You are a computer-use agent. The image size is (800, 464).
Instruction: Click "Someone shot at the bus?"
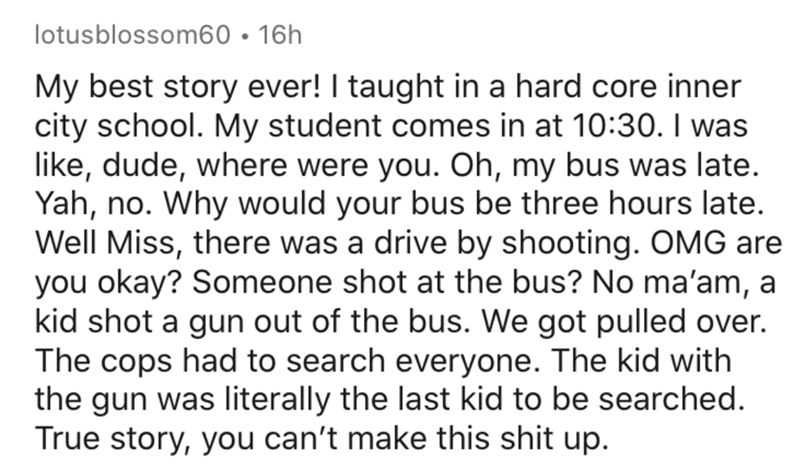387,282
